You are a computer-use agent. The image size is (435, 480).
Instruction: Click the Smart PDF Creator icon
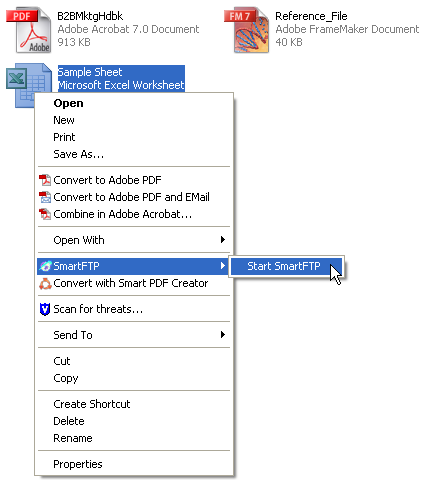point(45,283)
